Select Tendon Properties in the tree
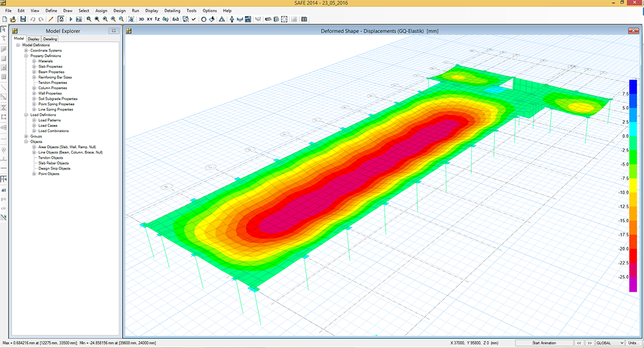 [x=53, y=82]
